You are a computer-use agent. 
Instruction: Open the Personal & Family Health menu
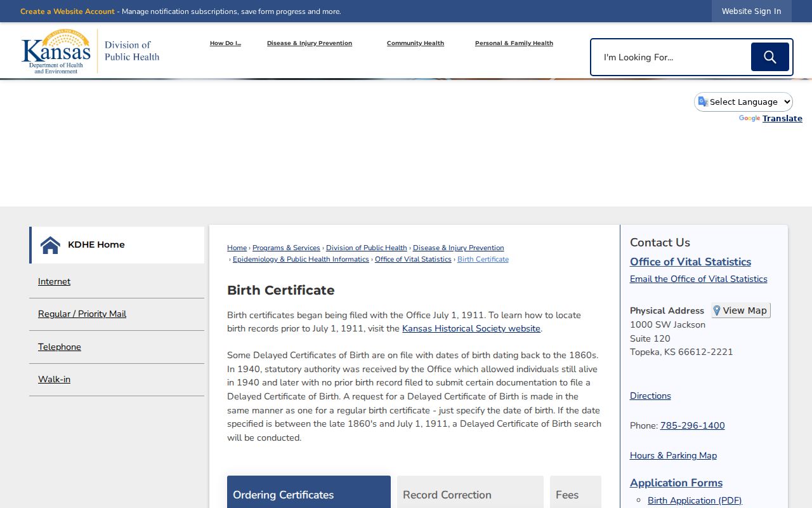pos(514,43)
